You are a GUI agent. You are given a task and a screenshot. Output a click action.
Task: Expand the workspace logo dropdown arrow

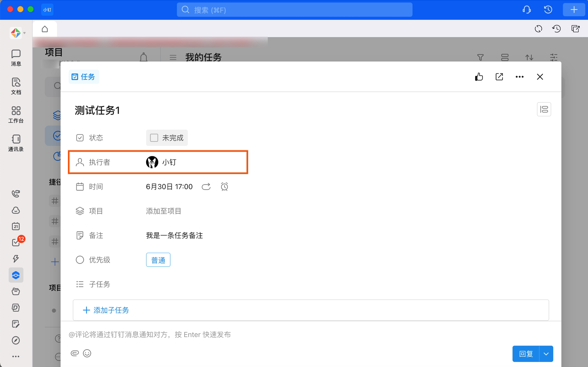24,33
